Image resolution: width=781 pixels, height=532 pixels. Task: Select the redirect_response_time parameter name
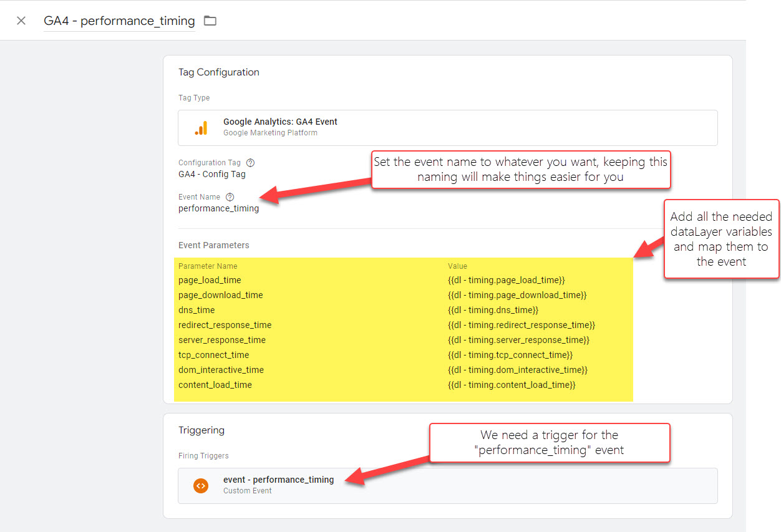225,325
